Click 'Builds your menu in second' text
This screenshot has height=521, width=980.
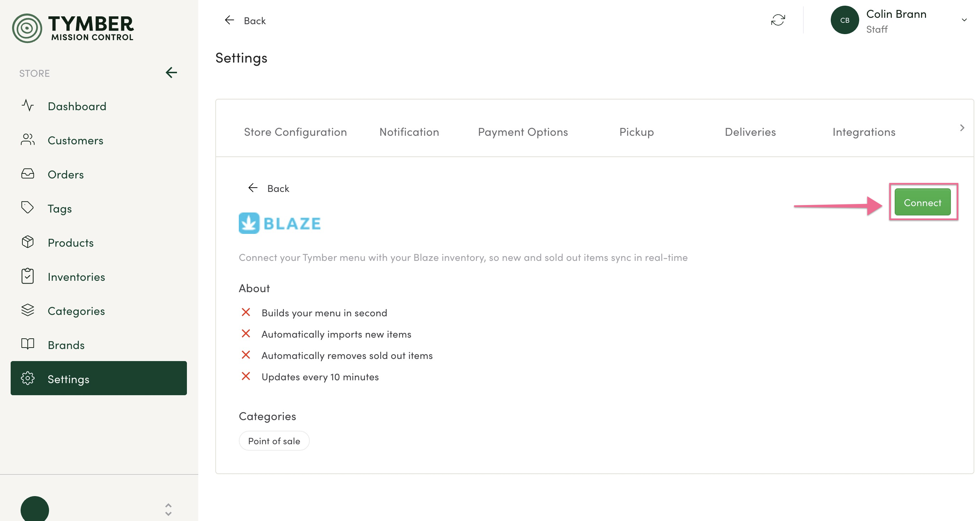[x=324, y=313]
